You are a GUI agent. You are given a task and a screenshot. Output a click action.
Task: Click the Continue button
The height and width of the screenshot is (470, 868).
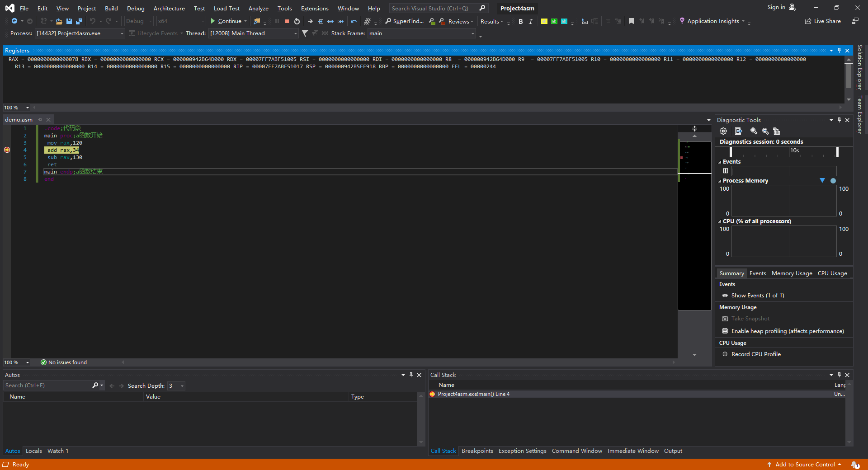228,21
